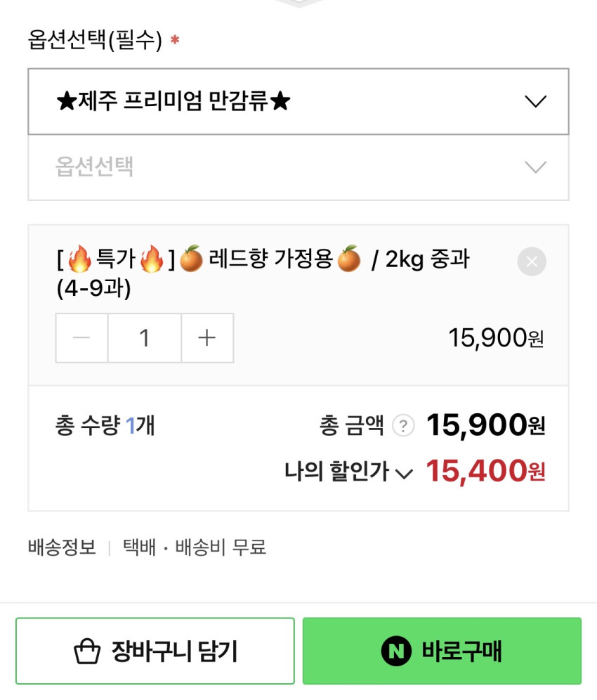The width and height of the screenshot is (597, 700).
Task: Click the 배송정보 label
Action: (x=62, y=547)
